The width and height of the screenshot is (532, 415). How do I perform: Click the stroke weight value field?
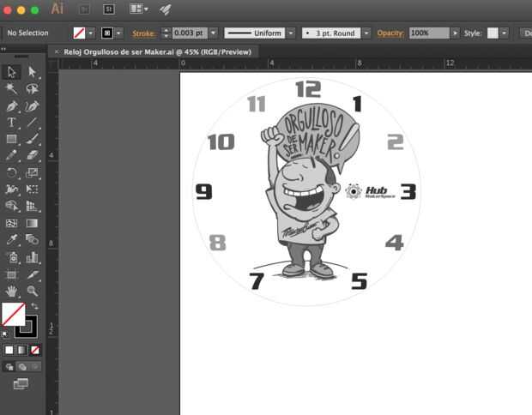point(190,33)
